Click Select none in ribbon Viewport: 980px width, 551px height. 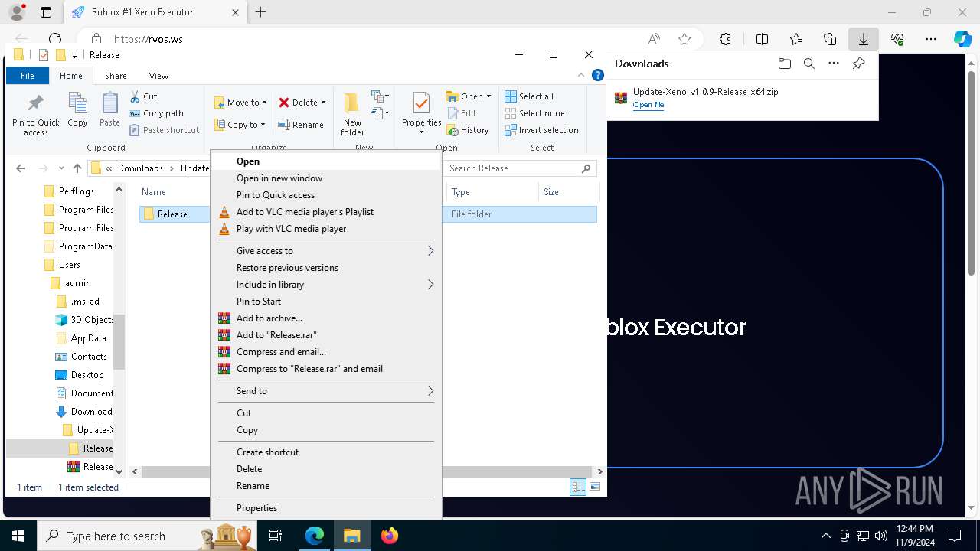[x=534, y=113]
